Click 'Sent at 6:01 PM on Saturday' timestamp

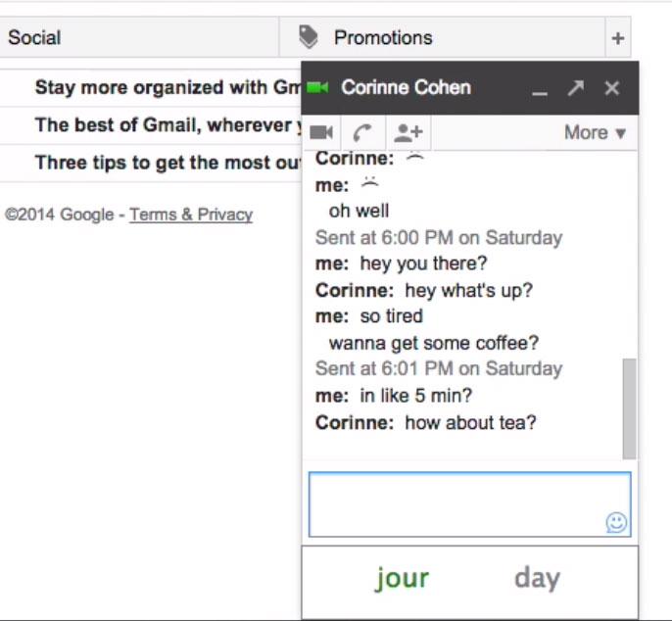tap(439, 369)
